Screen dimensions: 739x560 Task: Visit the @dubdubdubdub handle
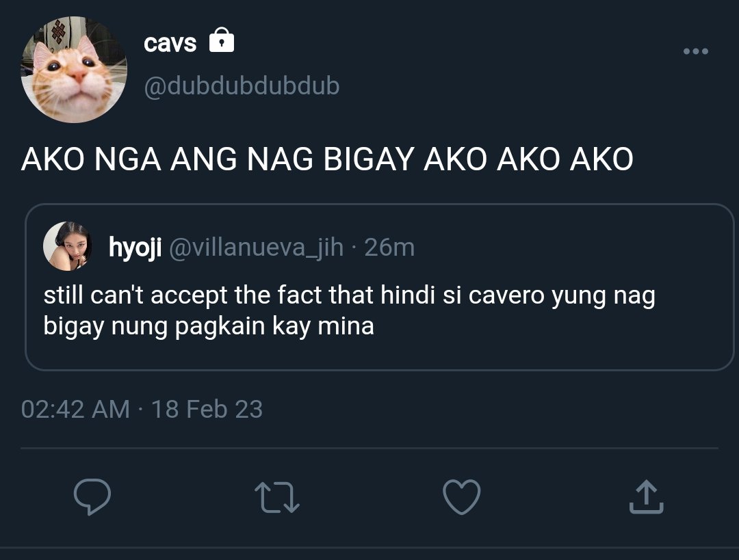(242, 85)
